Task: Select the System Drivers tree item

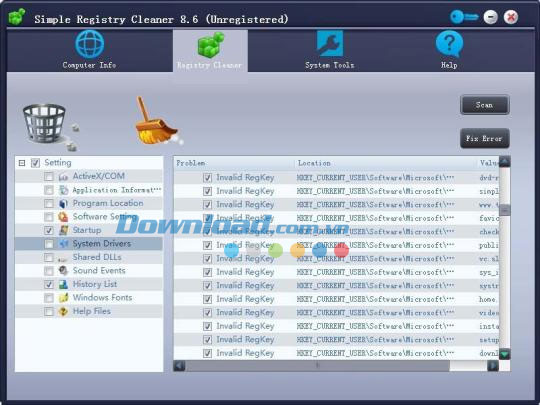Action: point(89,244)
